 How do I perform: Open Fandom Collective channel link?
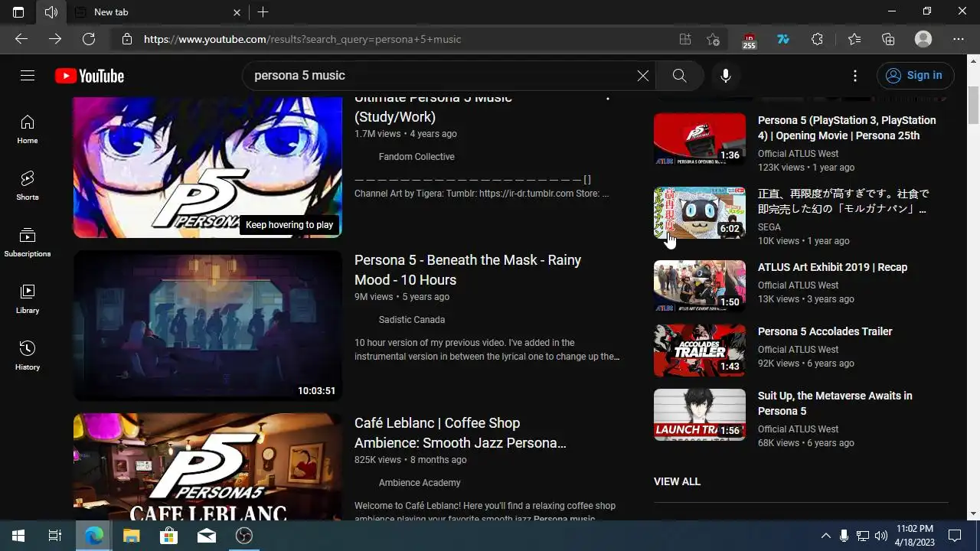pyautogui.click(x=416, y=157)
